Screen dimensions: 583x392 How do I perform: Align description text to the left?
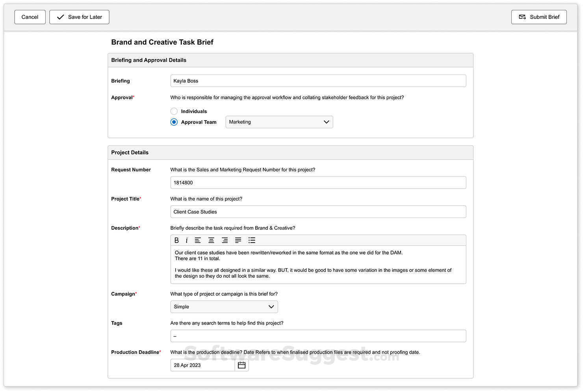[198, 240]
